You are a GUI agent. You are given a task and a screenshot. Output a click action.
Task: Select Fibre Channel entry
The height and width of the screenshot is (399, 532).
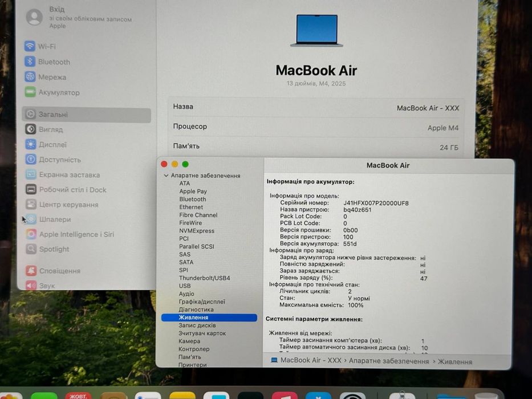[x=198, y=215]
